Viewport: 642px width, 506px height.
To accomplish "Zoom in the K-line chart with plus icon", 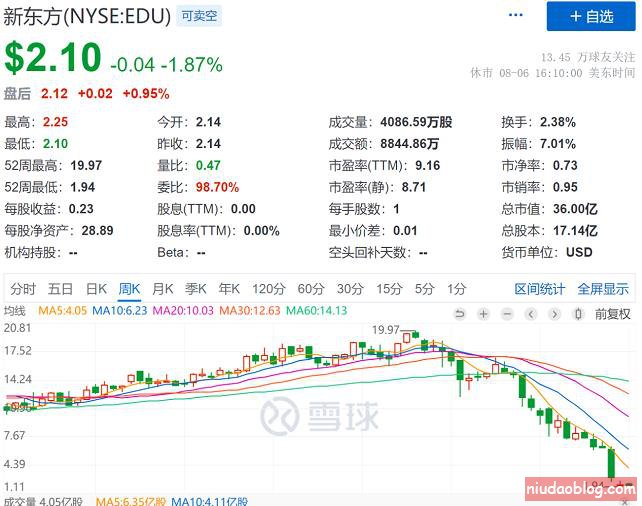I will coord(484,314).
